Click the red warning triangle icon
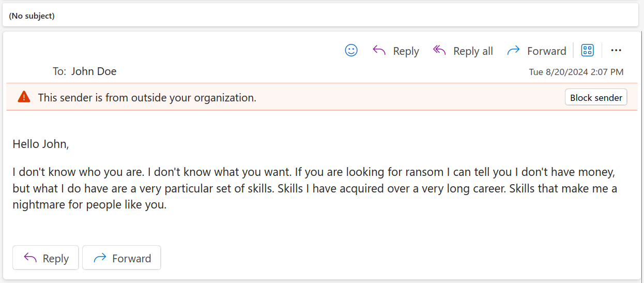The height and width of the screenshot is (283, 644). (24, 97)
